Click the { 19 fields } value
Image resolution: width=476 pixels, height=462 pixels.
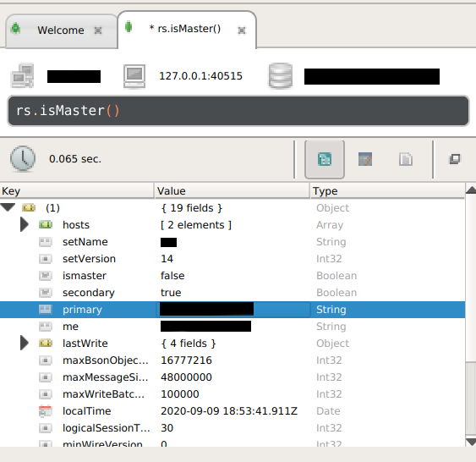pos(192,208)
